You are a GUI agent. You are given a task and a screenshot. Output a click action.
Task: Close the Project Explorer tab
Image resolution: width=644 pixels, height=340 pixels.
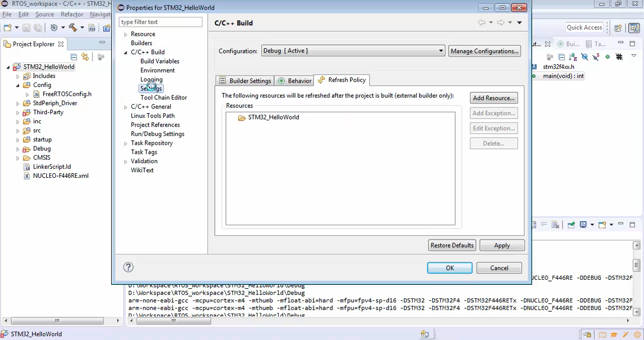[x=61, y=44]
